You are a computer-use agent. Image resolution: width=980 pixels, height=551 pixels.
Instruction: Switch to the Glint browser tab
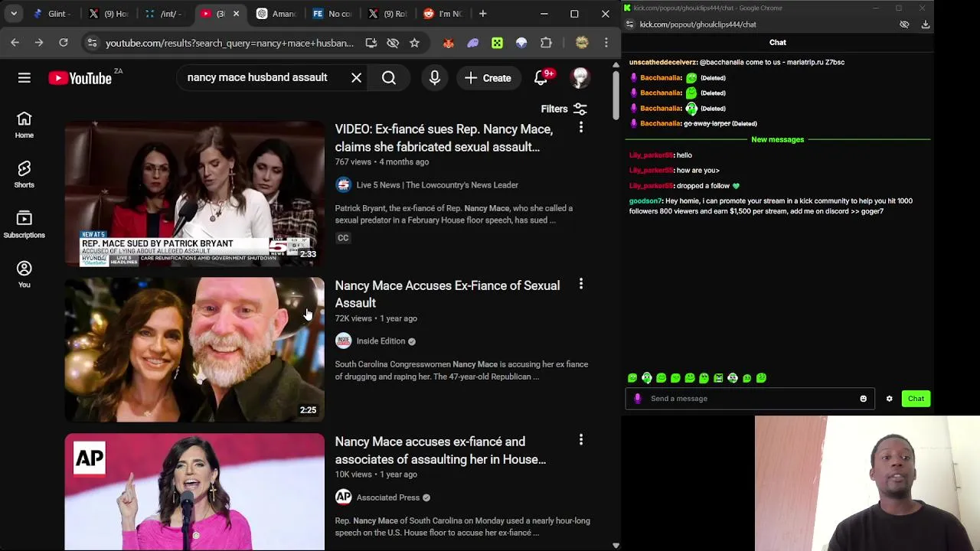[x=51, y=14]
